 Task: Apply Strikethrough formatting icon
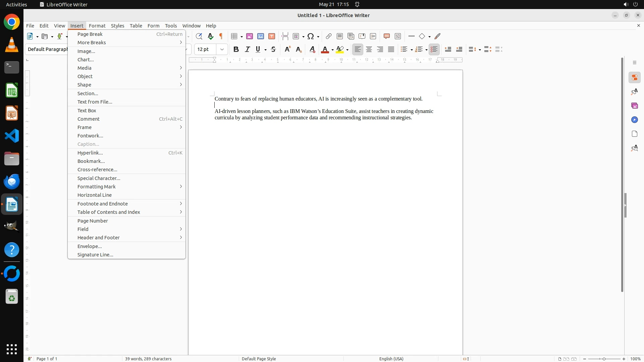(273, 49)
